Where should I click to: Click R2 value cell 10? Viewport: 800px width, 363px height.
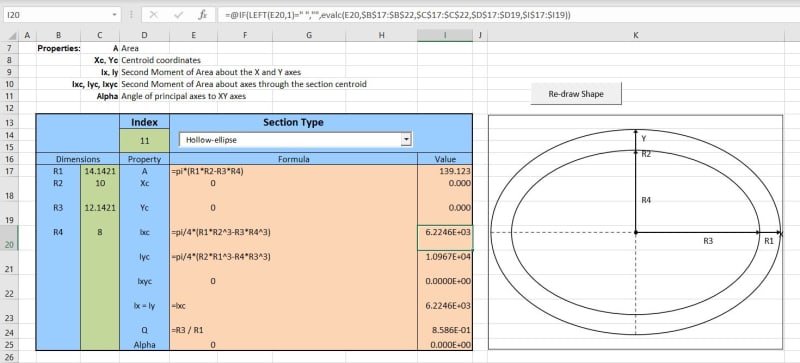pos(100,183)
